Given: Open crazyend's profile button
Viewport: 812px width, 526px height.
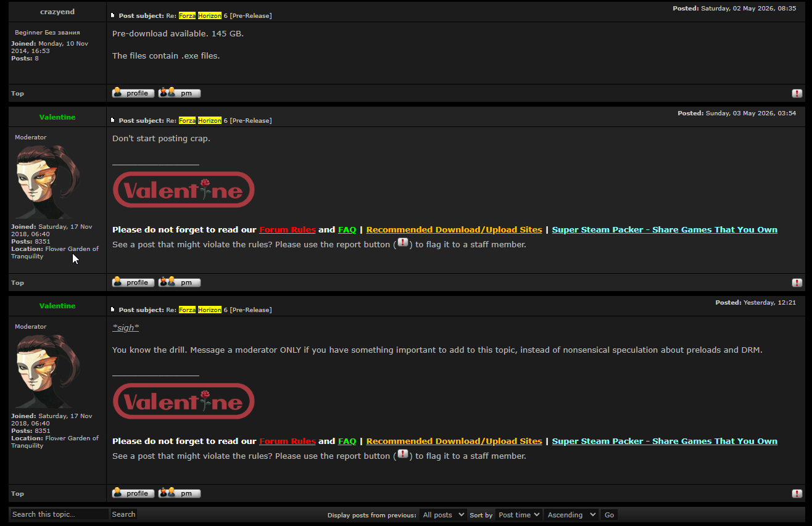Looking at the screenshot, I should [133, 93].
